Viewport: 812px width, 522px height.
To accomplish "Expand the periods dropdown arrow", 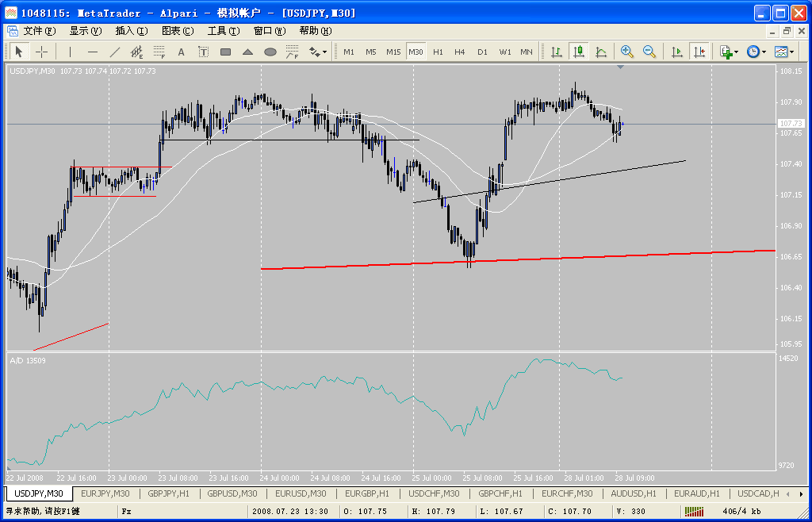I will [x=764, y=52].
